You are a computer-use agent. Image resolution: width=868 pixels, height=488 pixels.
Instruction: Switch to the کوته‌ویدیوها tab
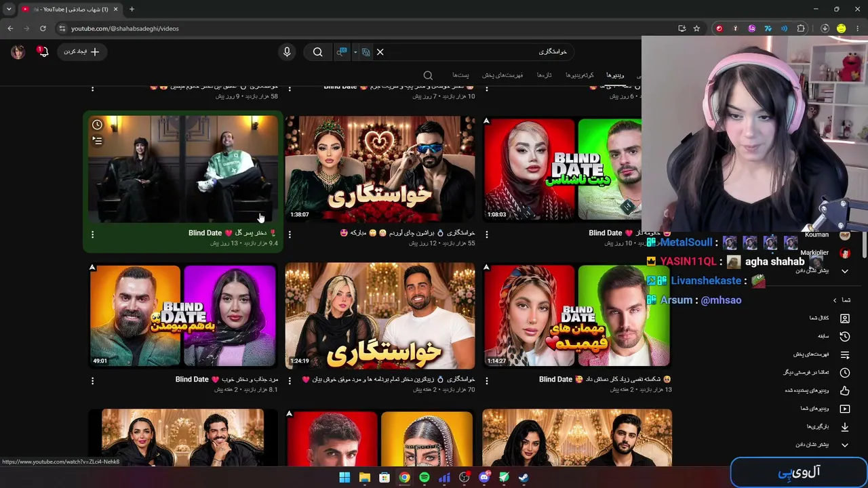point(580,75)
